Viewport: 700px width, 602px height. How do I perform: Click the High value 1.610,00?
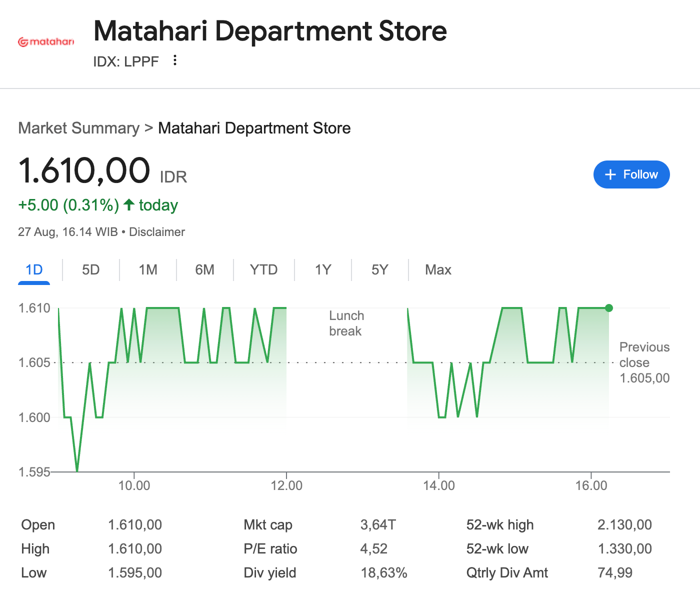tap(135, 549)
